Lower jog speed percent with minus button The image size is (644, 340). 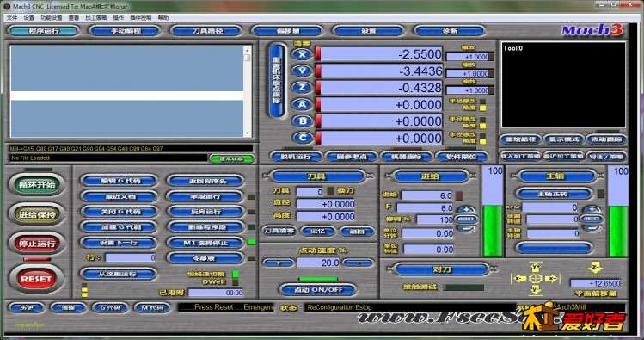tap(358, 263)
